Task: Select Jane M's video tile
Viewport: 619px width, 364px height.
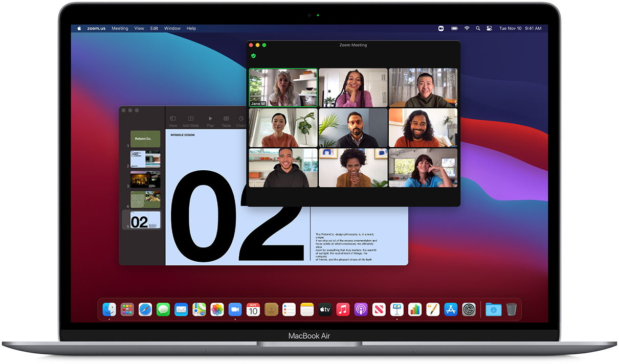Action: [x=283, y=88]
